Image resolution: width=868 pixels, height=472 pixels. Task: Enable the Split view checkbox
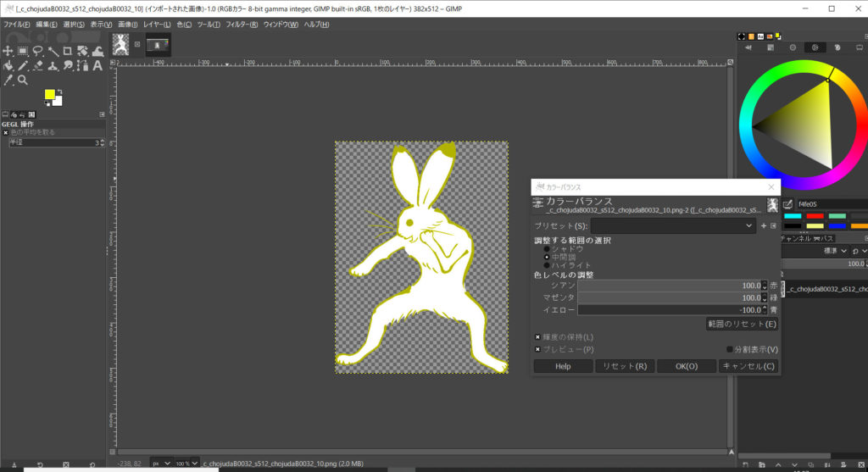(730, 350)
